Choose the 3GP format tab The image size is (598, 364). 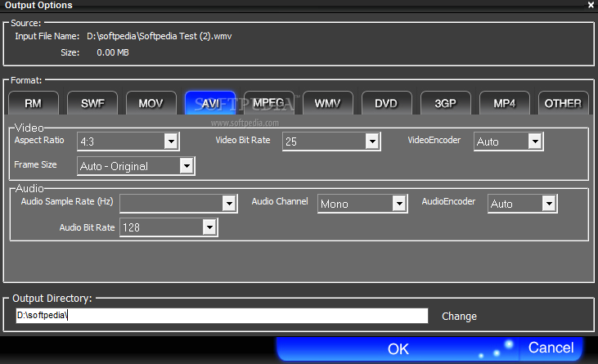pos(446,103)
